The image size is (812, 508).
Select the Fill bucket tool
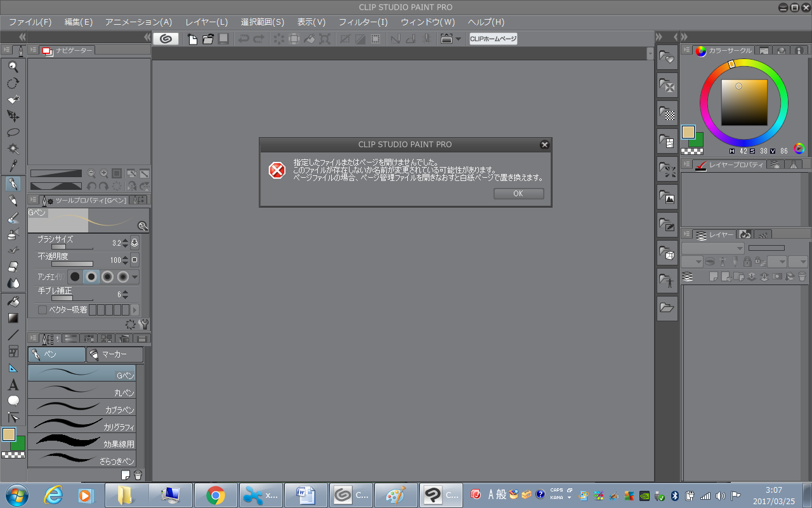[13, 302]
